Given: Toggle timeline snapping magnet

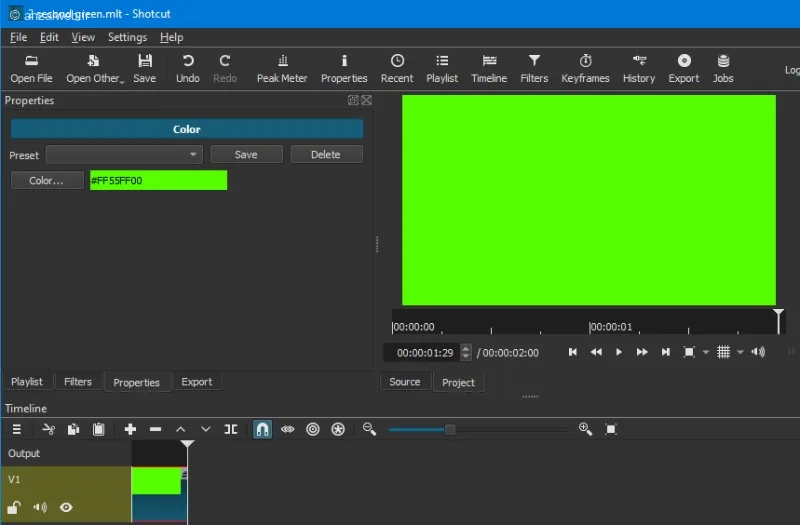Looking at the screenshot, I should pos(262,430).
